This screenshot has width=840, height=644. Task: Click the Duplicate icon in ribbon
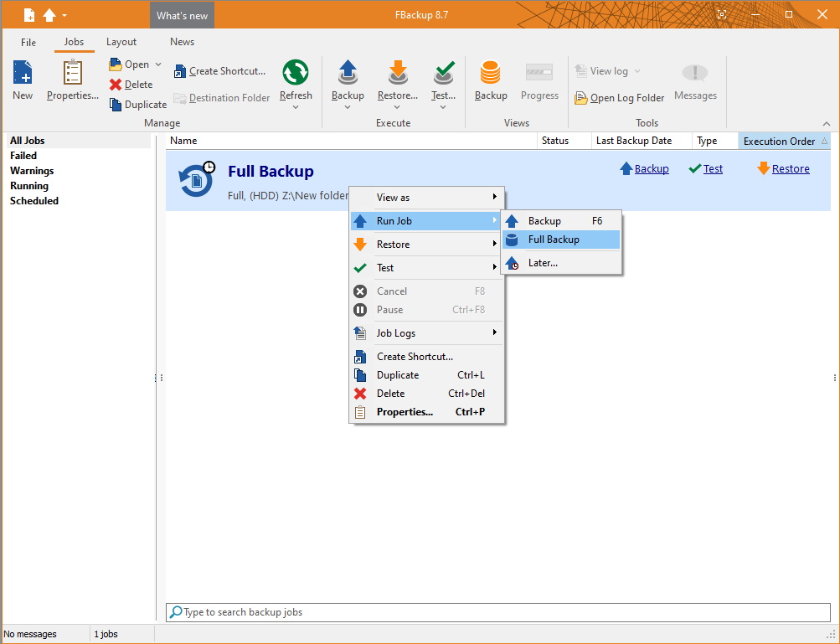pos(116,105)
